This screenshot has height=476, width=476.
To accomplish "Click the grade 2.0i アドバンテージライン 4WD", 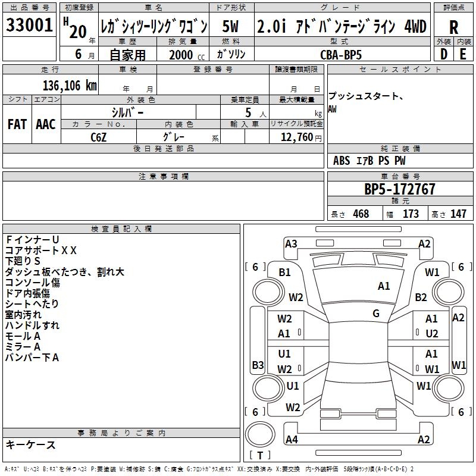I will 342,26.
